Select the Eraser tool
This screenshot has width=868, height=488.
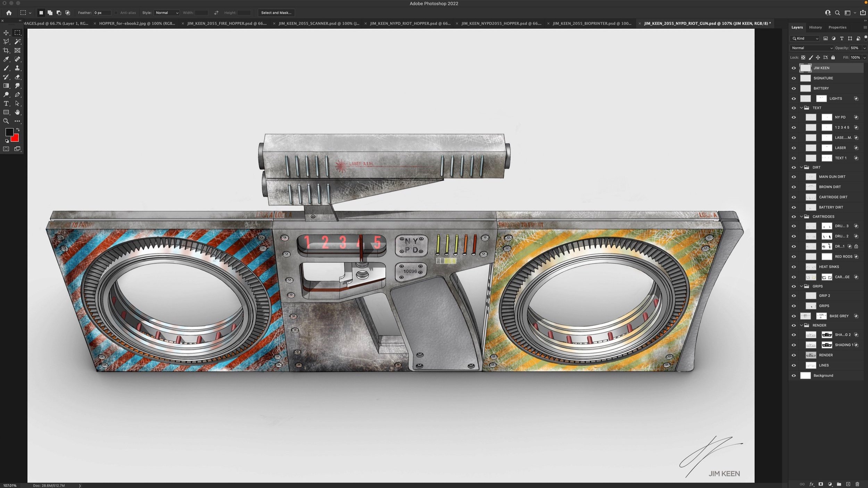(17, 77)
